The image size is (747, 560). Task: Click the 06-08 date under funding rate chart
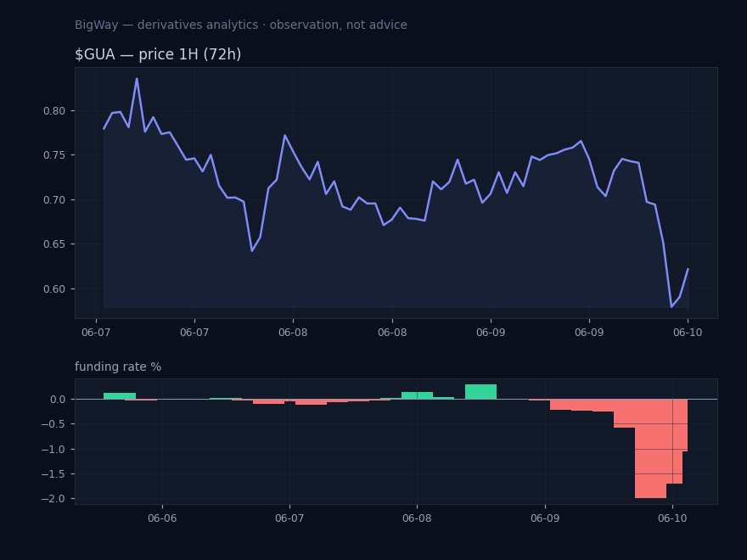[417, 518]
